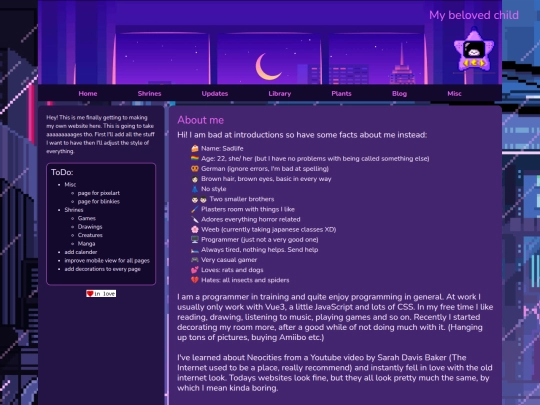This screenshot has width=540, height=405.
Task: Click the 'Name: Sadlife' fact text
Action: click(x=222, y=148)
